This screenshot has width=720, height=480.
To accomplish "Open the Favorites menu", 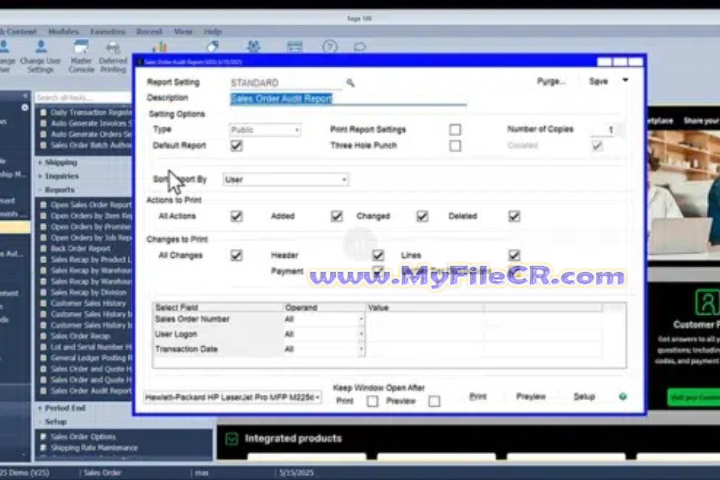I will click(107, 32).
